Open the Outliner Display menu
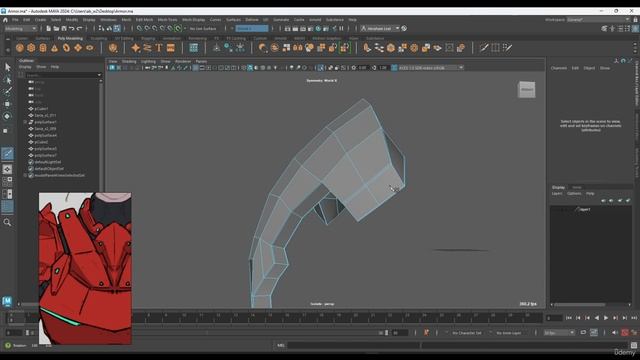Image resolution: width=640 pixels, height=360 pixels. click(x=25, y=67)
